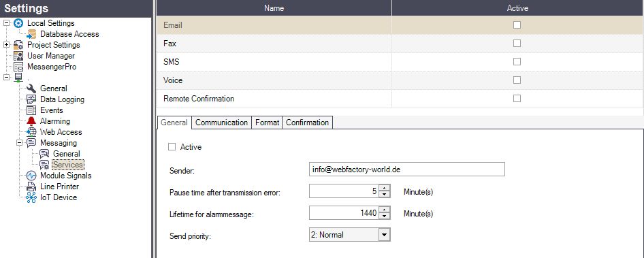Select Project Settings in the tree
Viewport: 644px width, 258px height.
(x=53, y=45)
